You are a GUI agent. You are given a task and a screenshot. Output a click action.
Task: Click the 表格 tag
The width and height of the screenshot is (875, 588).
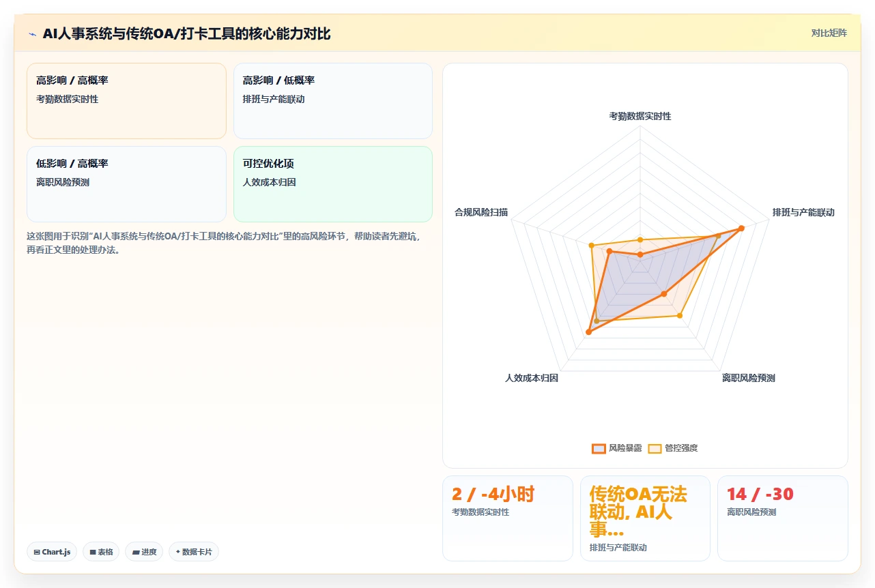(101, 552)
